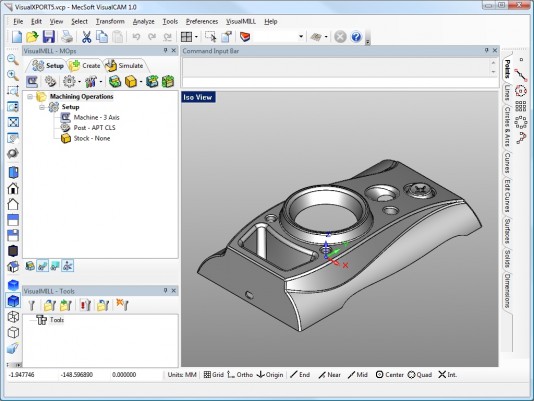Select Machine - 3 Axis tree item
Viewport: 534px width, 401px height.
[90, 118]
